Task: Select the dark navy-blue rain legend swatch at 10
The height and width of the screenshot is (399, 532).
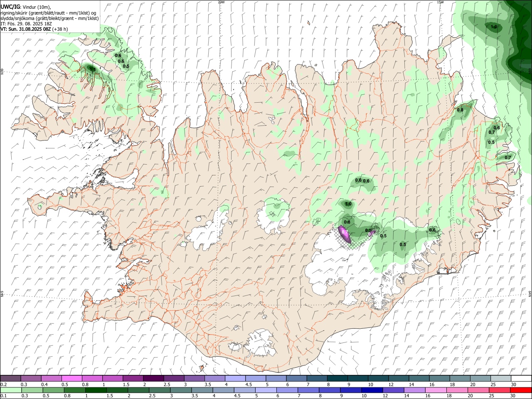Action: [372, 390]
